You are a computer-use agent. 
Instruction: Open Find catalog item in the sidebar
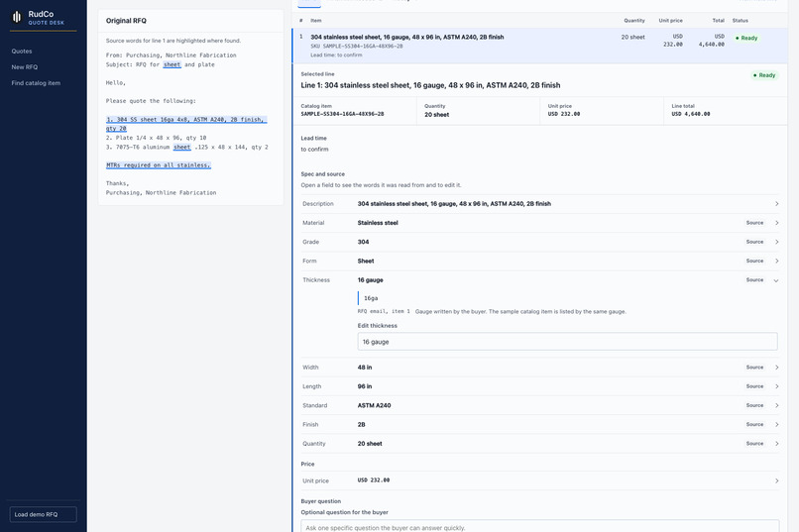click(x=36, y=83)
